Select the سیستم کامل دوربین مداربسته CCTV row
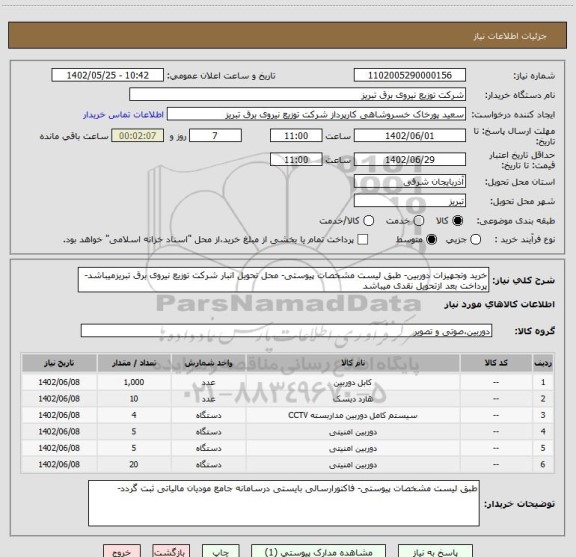 tap(288, 415)
